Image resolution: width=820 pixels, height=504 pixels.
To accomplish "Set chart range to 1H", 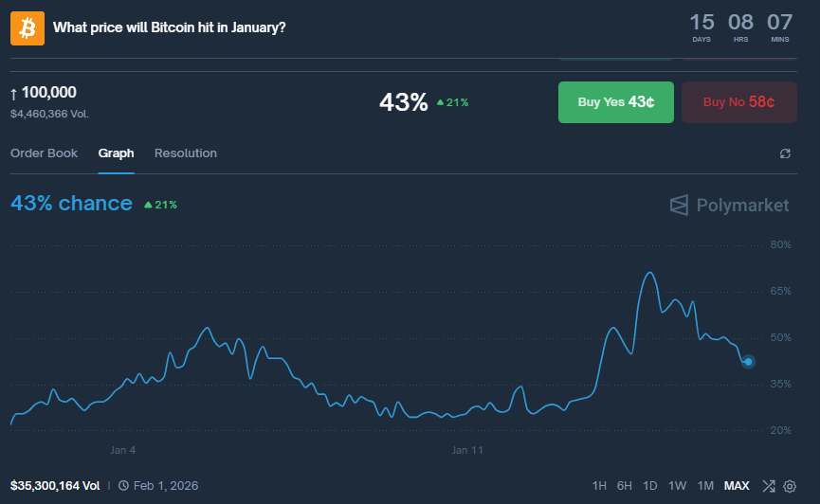I will click(x=599, y=486).
